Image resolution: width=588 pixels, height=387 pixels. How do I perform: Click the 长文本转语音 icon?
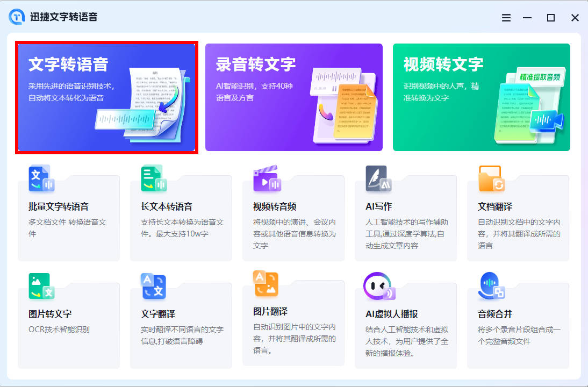tap(154, 179)
